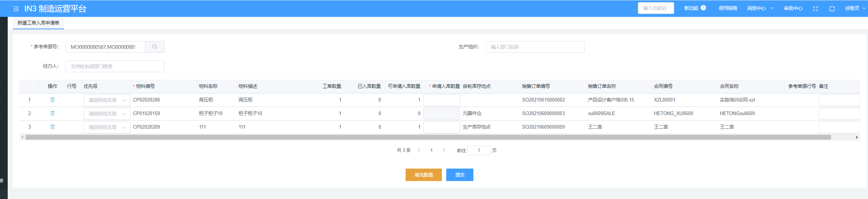The image size is (868, 199).
Task: Click the menu collapse icon beside IN3 title
Action: point(16,9)
